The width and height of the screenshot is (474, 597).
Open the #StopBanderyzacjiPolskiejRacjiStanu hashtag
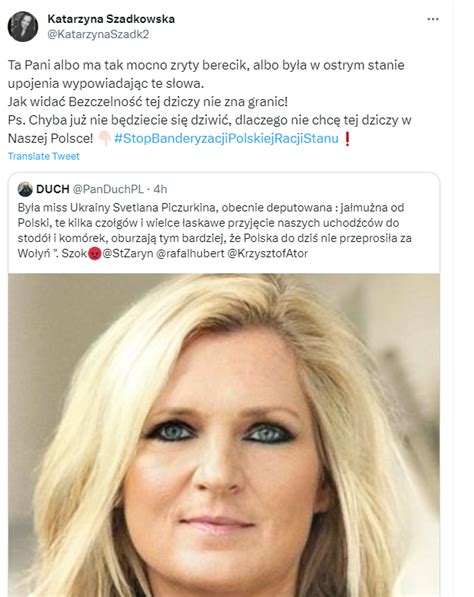[x=226, y=138]
